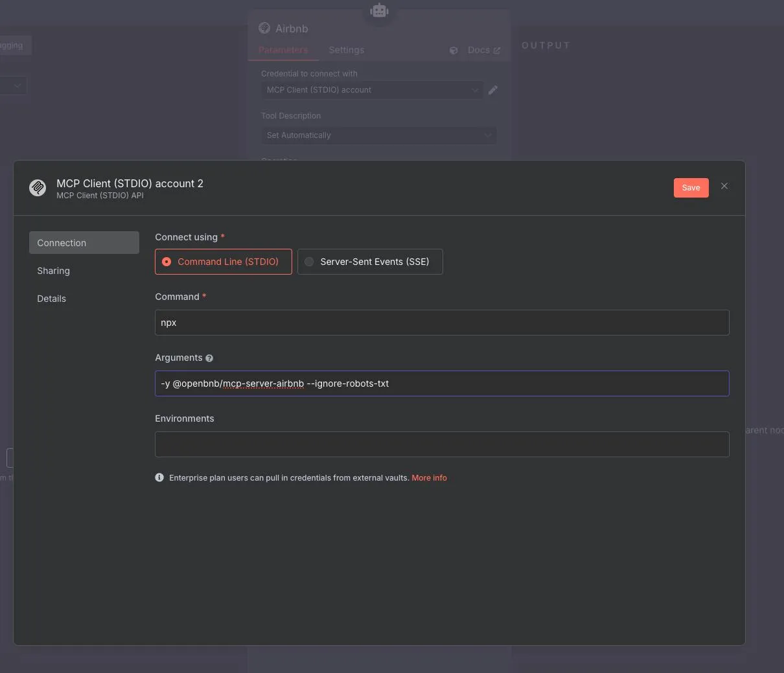Expand the MCP Client (STDIO) account dropdown
Viewport: 784px width, 673px height.
click(x=372, y=90)
